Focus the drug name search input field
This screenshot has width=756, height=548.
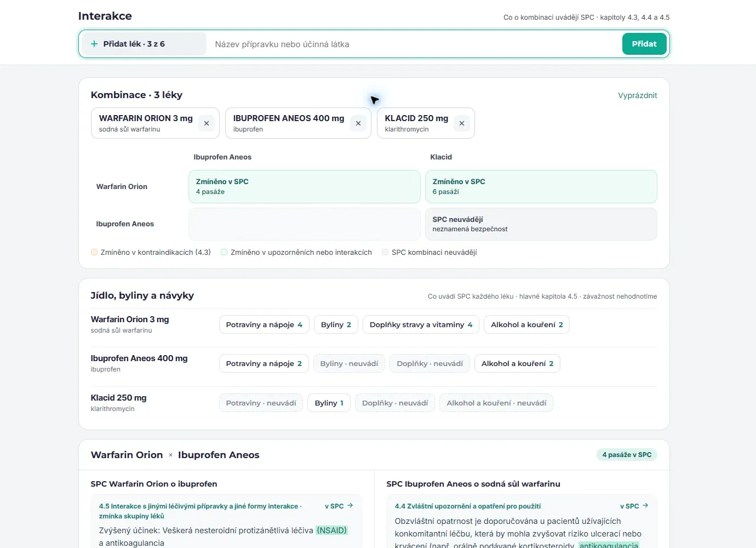(x=414, y=44)
